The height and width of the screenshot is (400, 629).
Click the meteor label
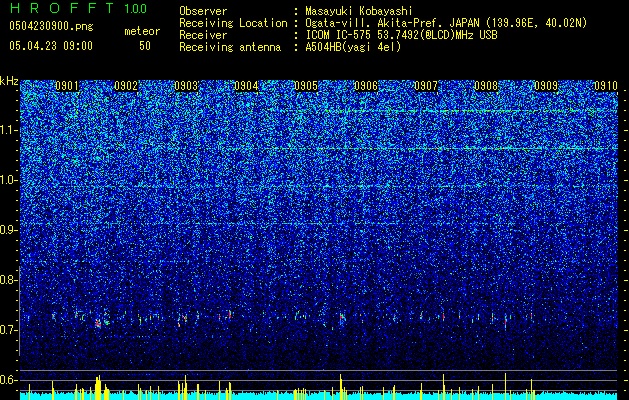tap(142, 31)
